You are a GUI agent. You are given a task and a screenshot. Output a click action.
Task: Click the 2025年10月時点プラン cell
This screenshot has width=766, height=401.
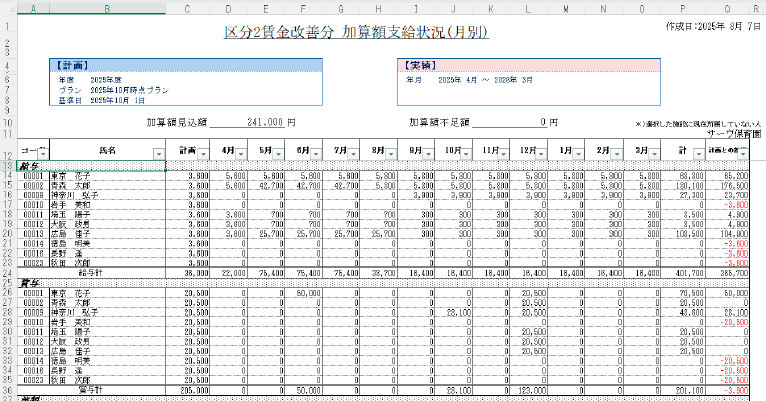click(129, 90)
